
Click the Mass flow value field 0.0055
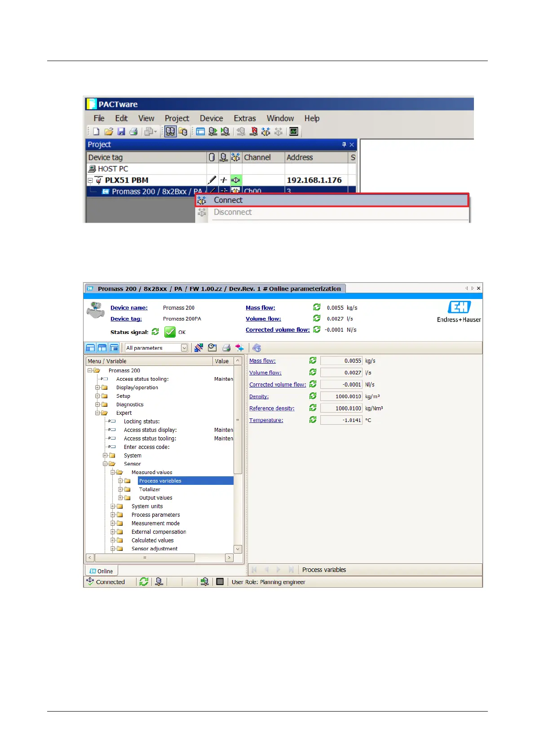point(341,360)
